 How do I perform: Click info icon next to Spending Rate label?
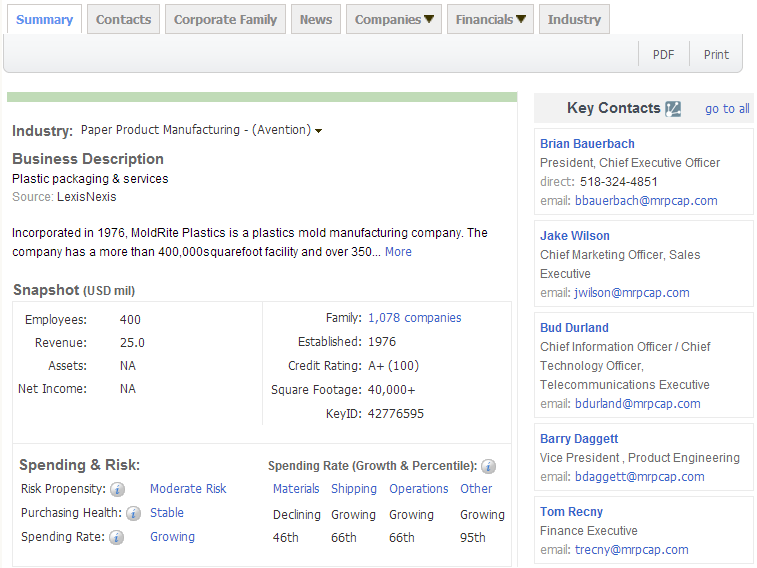coord(116,538)
